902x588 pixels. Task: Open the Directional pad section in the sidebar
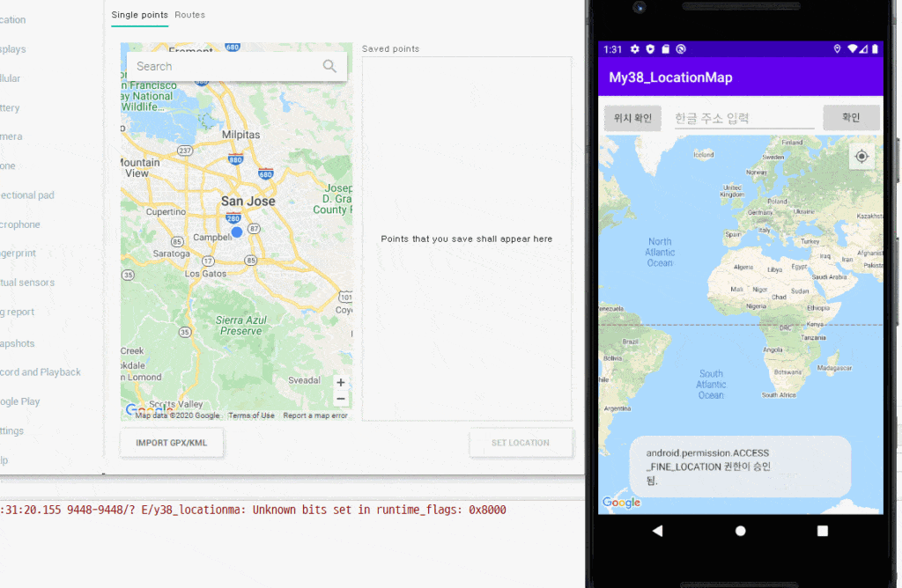coord(27,195)
